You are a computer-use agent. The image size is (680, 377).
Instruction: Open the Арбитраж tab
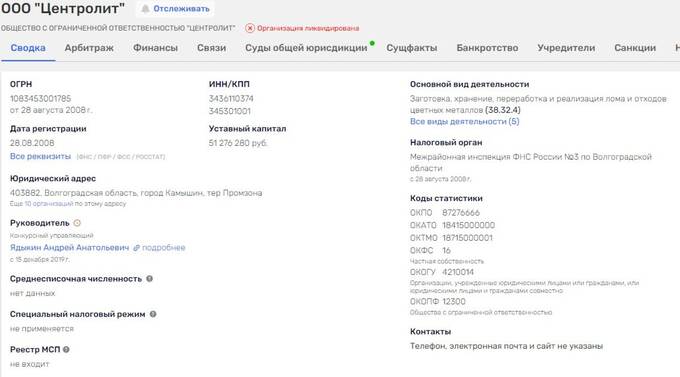pyautogui.click(x=89, y=48)
